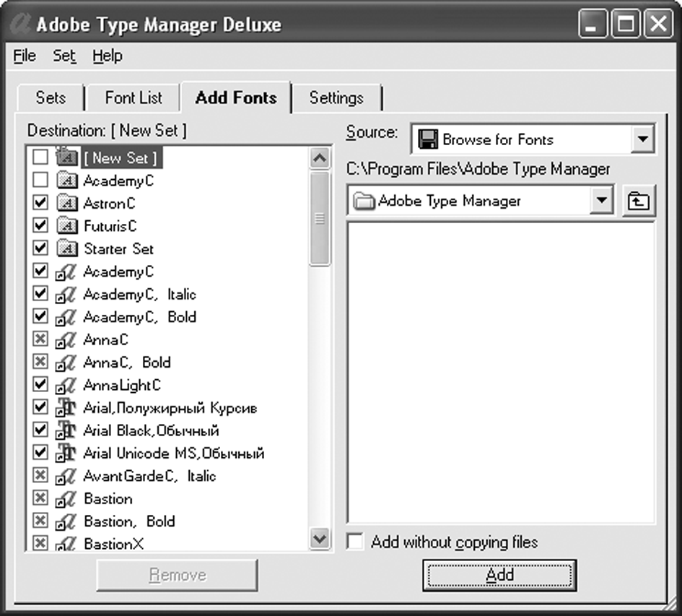Click the Remove button

tap(178, 575)
